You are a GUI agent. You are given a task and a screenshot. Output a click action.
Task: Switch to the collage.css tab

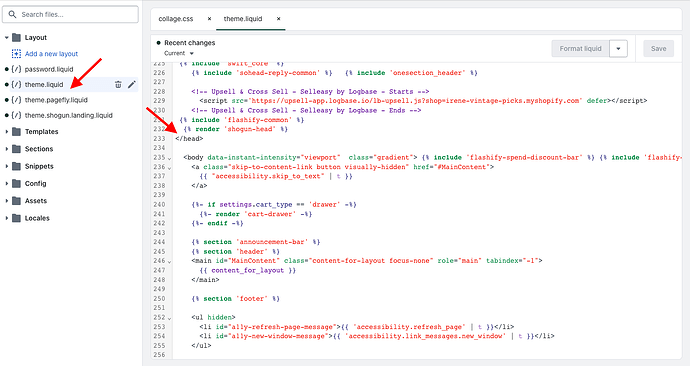pyautogui.click(x=176, y=19)
